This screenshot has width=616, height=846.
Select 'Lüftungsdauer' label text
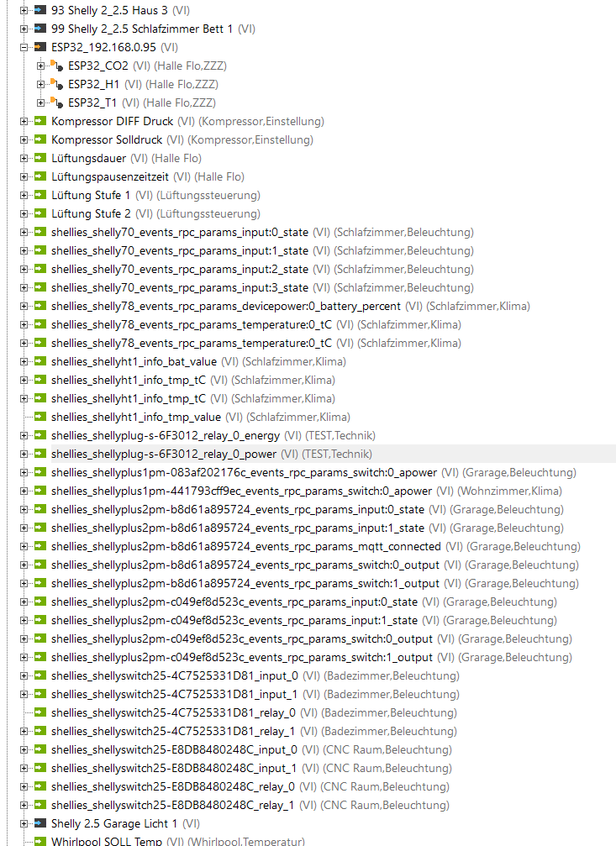point(88,158)
